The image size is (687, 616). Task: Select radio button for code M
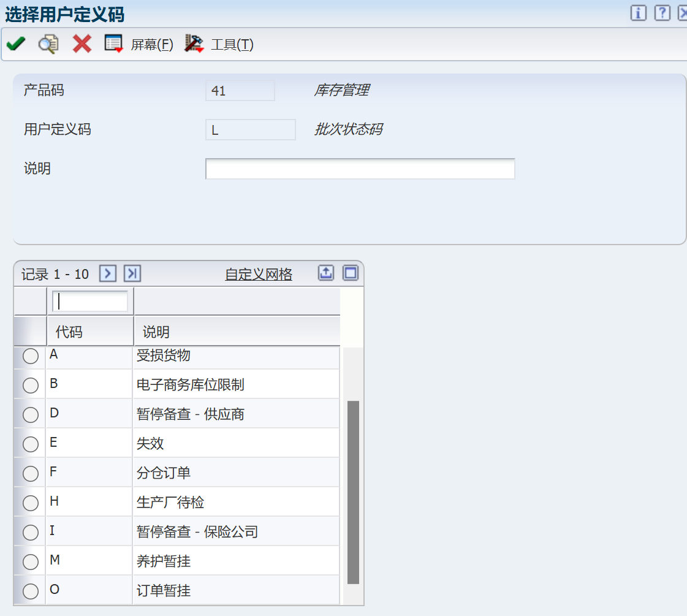click(x=31, y=561)
